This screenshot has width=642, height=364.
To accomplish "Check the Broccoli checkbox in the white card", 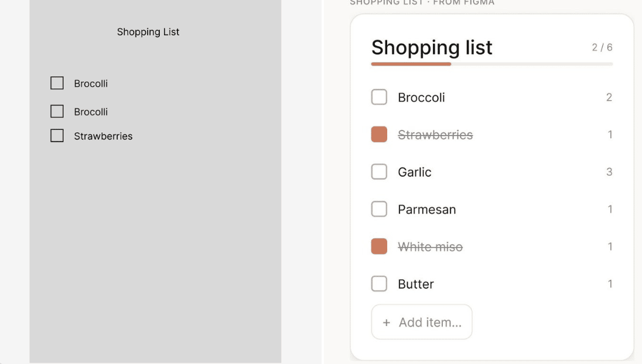I will [379, 97].
